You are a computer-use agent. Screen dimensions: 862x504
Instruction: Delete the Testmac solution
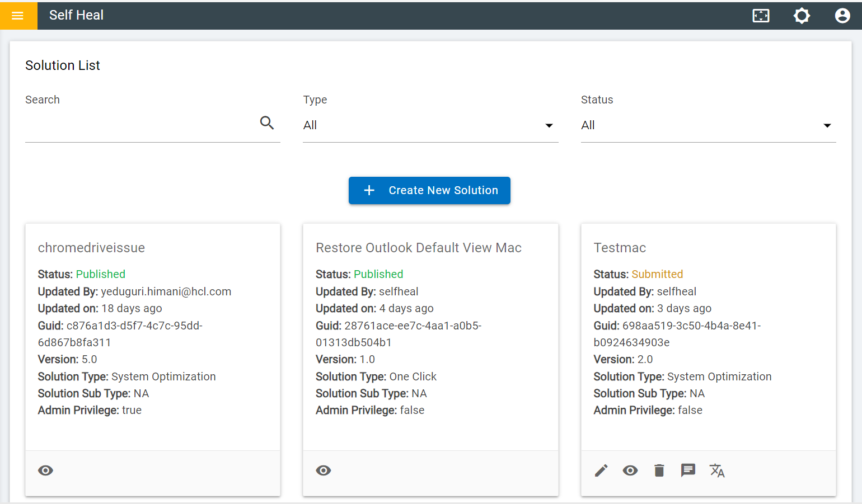[659, 470]
